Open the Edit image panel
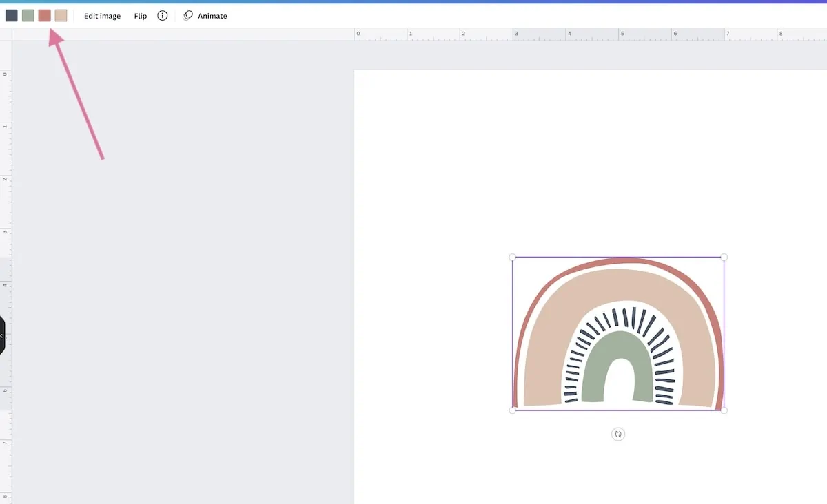The height and width of the screenshot is (504, 827). click(x=102, y=16)
